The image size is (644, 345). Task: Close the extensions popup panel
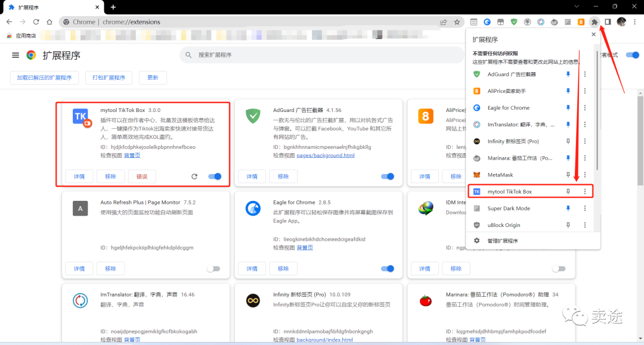coord(593,35)
